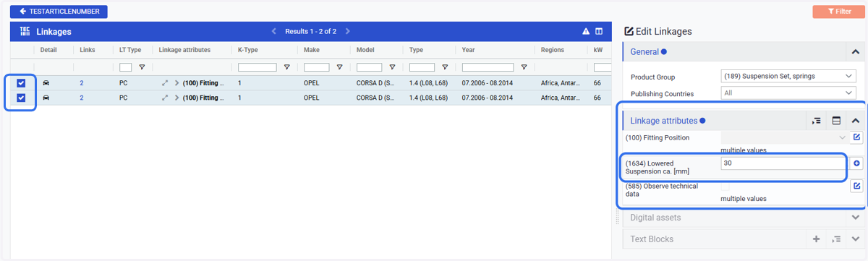Collapse the Linkage attributes section chevron
Image resolution: width=868 pixels, height=261 pixels.
[855, 121]
